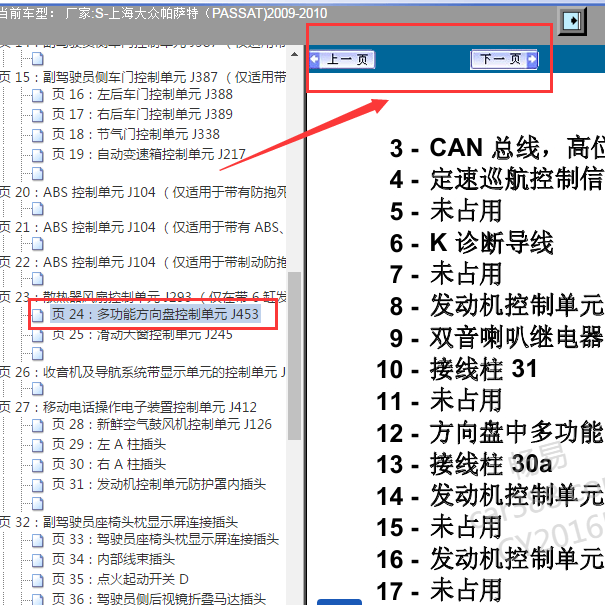
Task: Click header text 上海大众帕萨特 PASSAT 2009-2010
Action: click(211, 14)
